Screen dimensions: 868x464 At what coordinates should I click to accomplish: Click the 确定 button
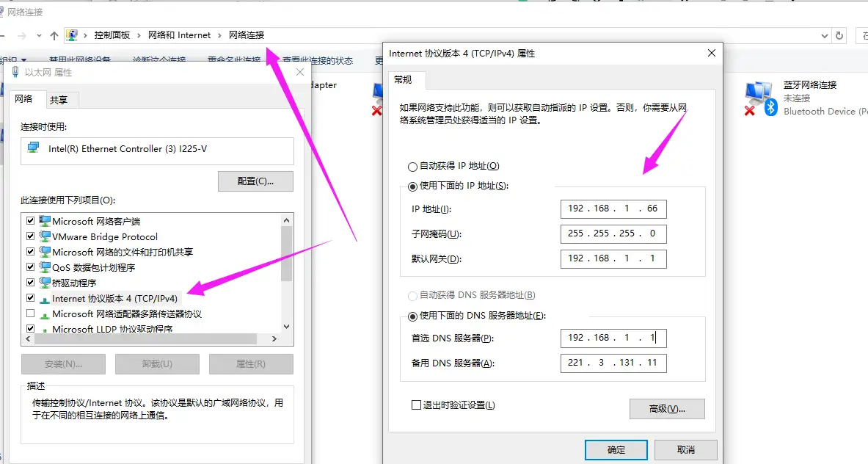click(616, 449)
